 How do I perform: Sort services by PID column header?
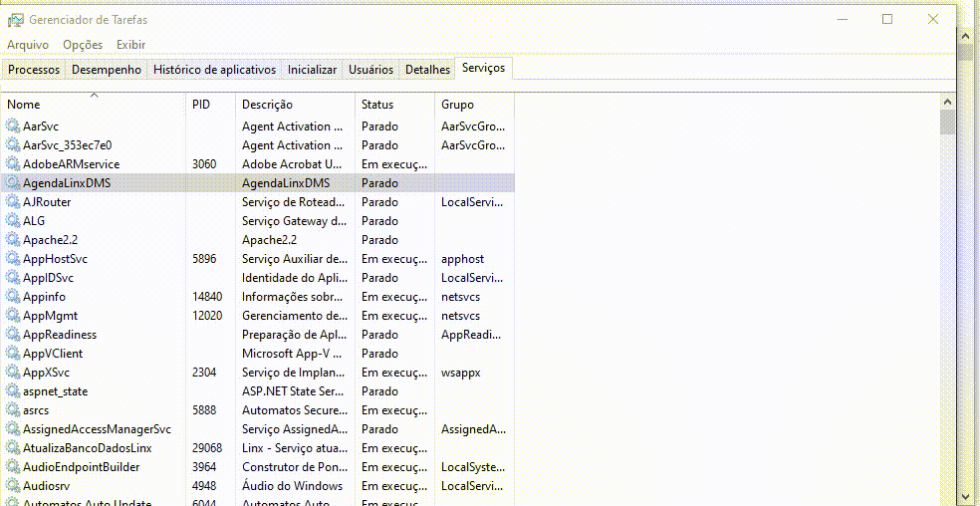[210, 105]
